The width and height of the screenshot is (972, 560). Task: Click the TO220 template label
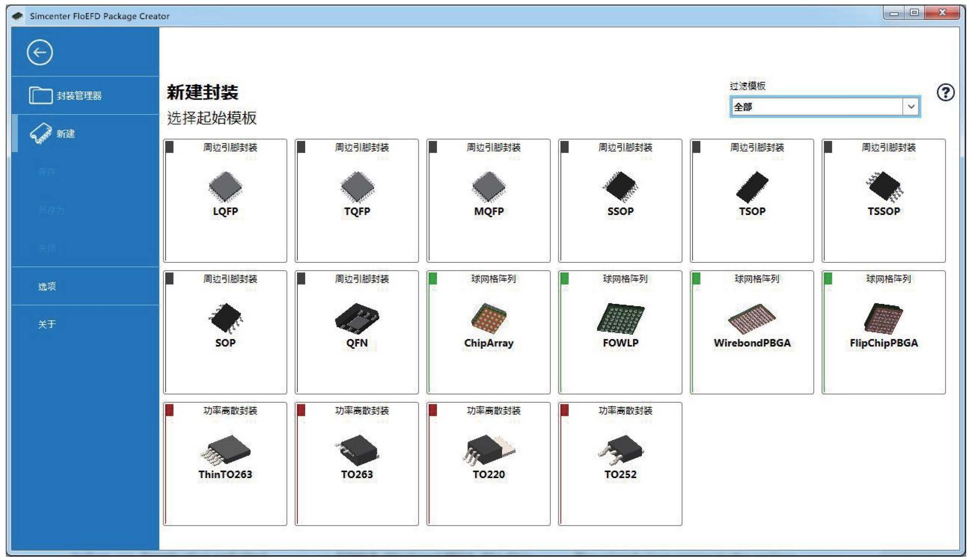[x=489, y=474]
